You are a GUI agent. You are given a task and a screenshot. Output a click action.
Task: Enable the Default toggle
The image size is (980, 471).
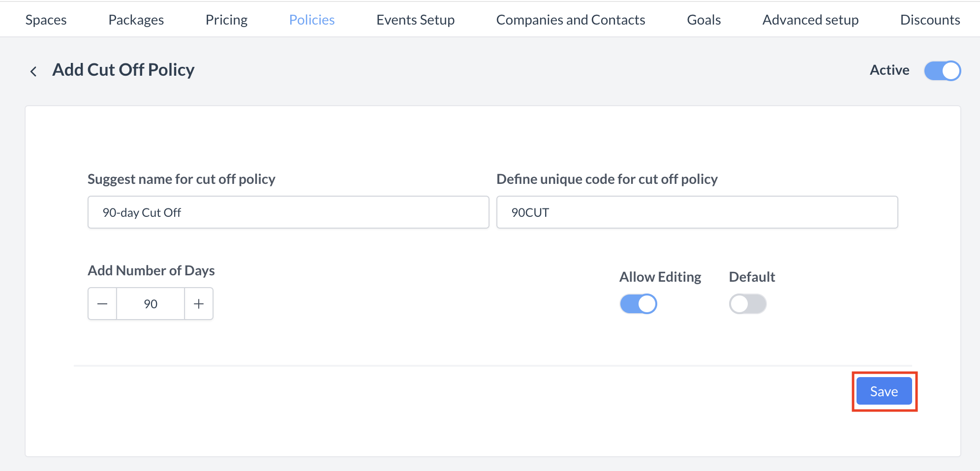pos(747,303)
